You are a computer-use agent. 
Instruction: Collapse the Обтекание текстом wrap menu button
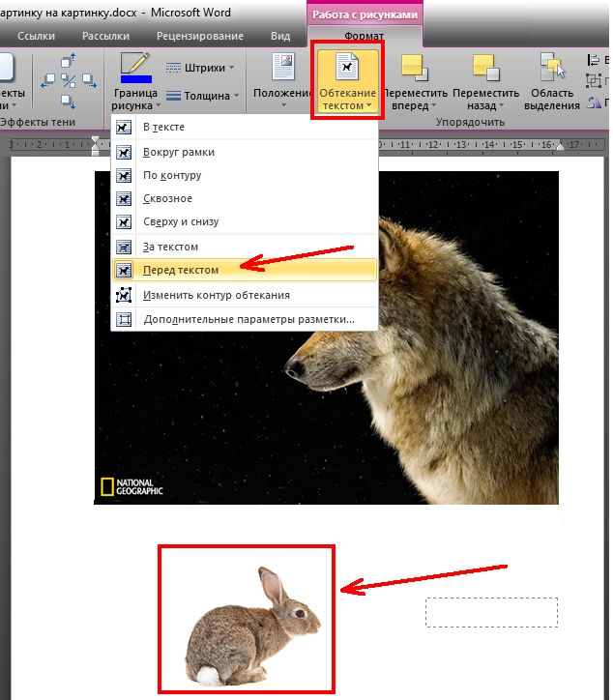pos(347,80)
